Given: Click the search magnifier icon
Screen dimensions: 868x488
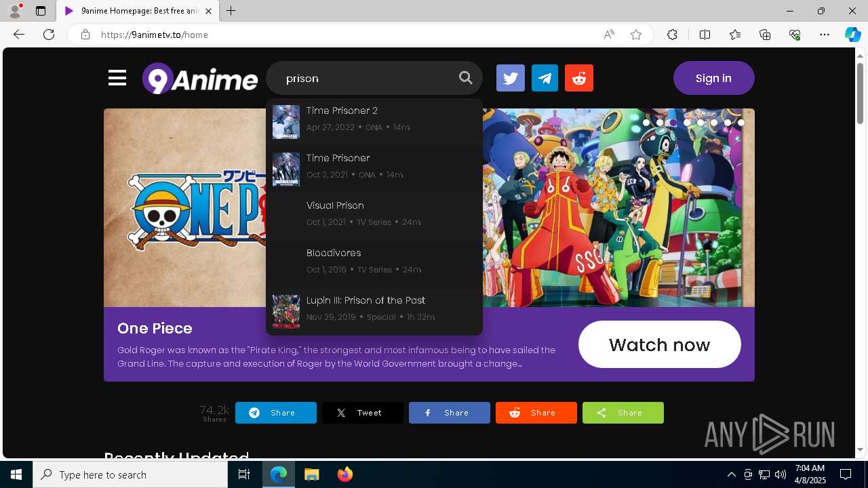Looking at the screenshot, I should click(x=465, y=78).
